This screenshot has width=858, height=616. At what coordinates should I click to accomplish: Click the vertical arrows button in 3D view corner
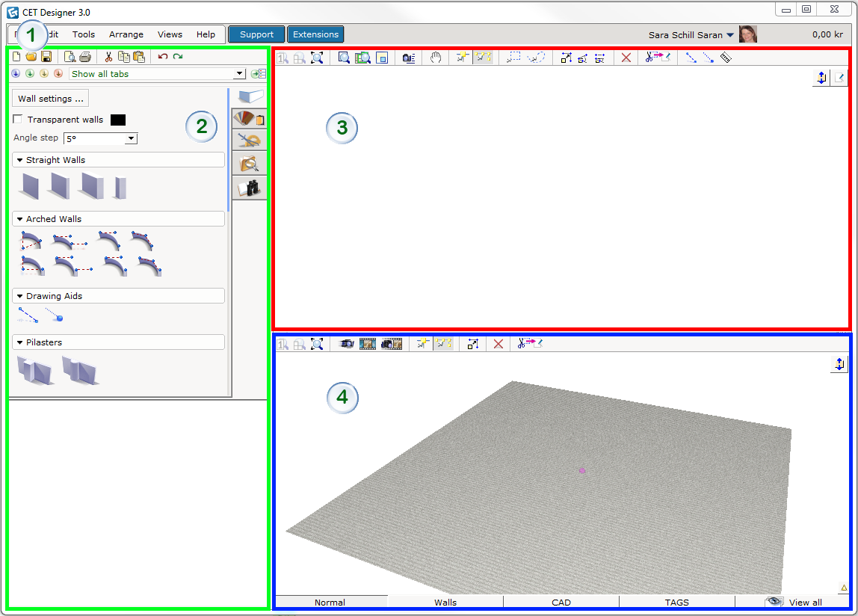pyautogui.click(x=839, y=363)
